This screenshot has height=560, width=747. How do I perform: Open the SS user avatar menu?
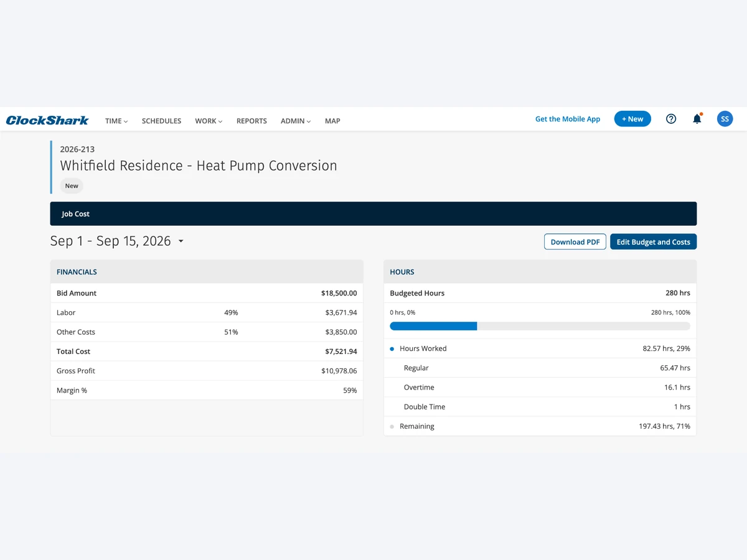point(725,119)
